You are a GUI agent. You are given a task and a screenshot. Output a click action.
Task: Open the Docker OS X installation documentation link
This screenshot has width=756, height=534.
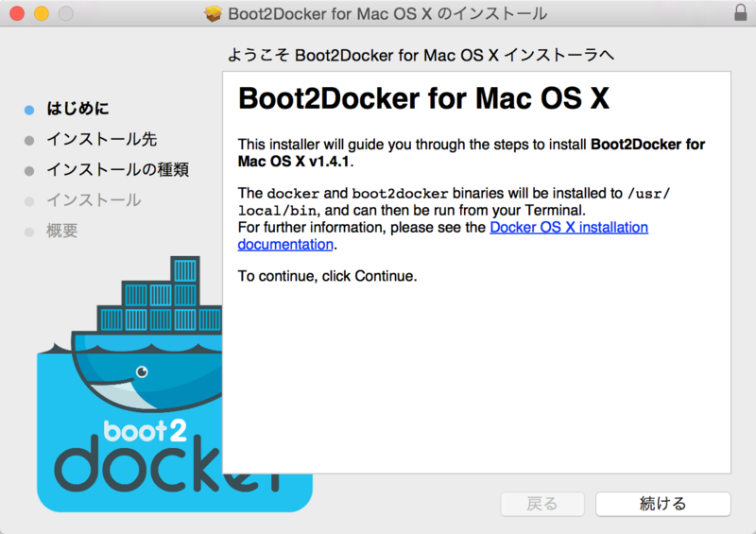pyautogui.click(x=569, y=227)
